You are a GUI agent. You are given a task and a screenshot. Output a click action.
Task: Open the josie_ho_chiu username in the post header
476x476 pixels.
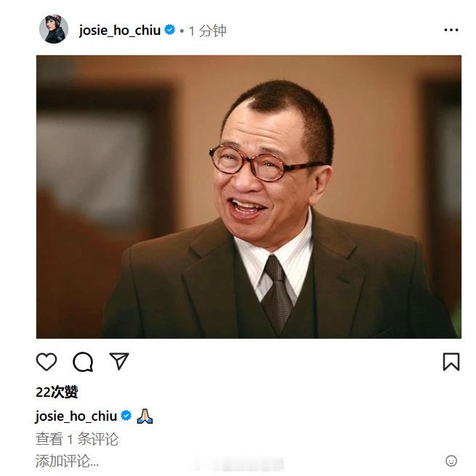coord(120,31)
